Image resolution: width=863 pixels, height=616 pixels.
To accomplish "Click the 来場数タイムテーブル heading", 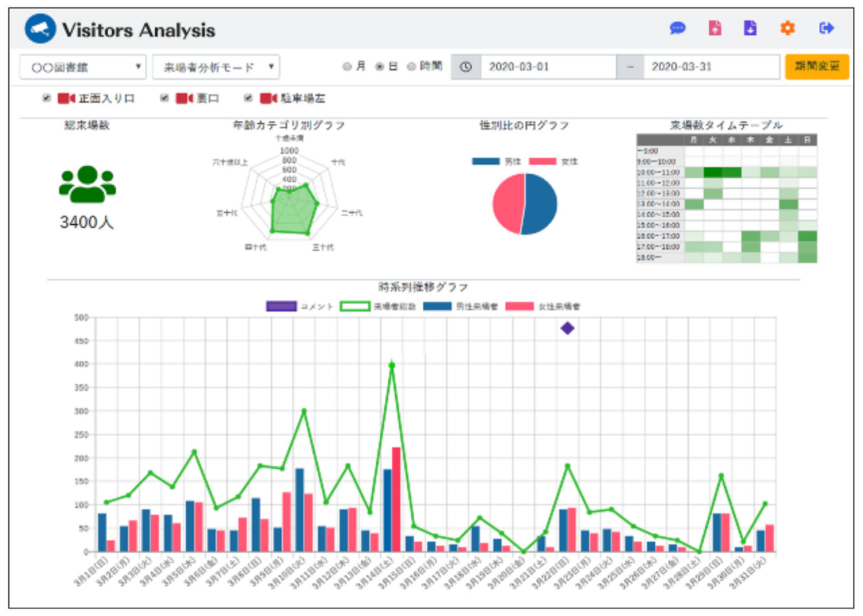I will [x=726, y=125].
